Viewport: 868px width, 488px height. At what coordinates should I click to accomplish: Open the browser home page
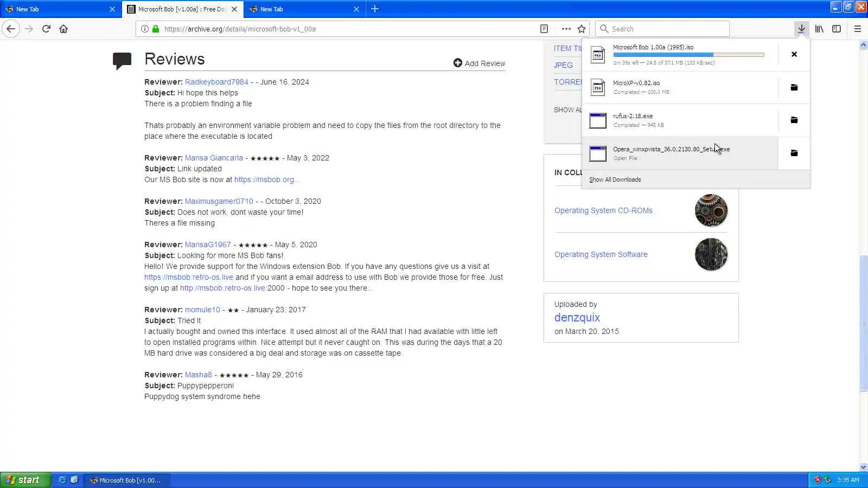[x=63, y=29]
